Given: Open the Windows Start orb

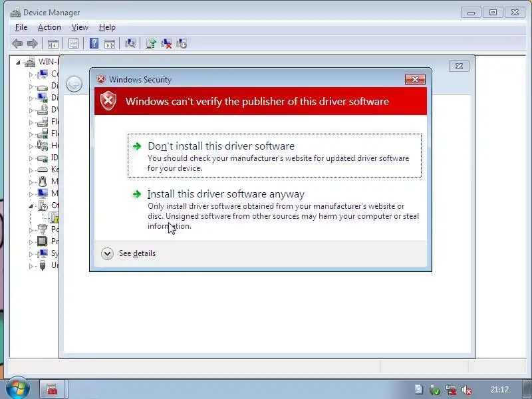Looking at the screenshot, I should (17, 388).
